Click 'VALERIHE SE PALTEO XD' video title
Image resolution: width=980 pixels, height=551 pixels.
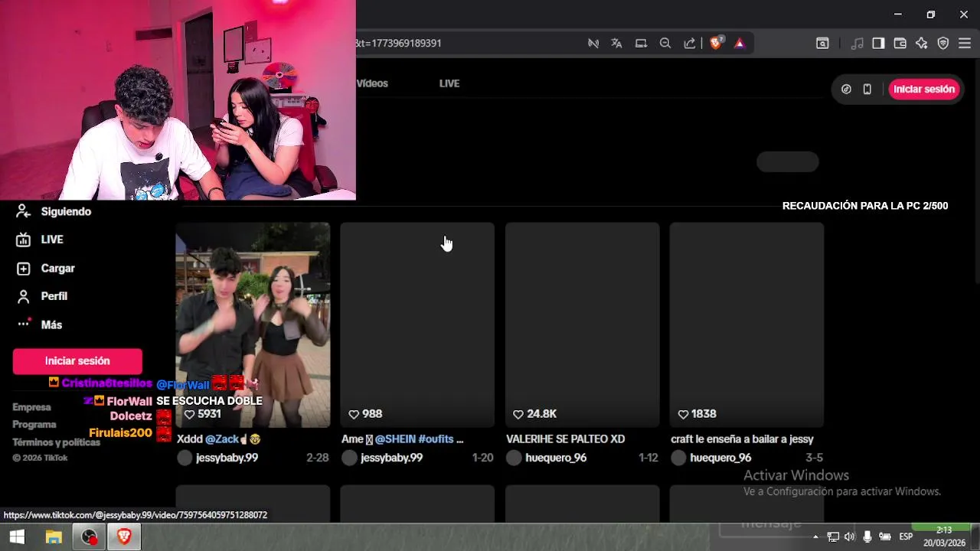(566, 439)
